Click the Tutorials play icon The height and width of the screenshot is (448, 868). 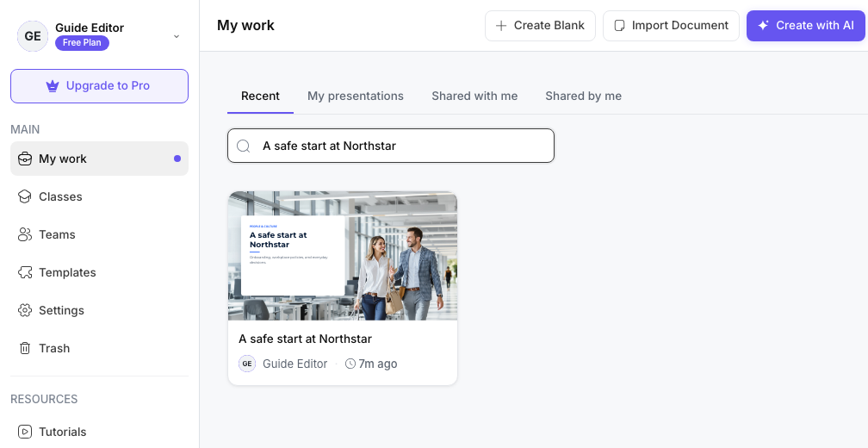(x=25, y=432)
